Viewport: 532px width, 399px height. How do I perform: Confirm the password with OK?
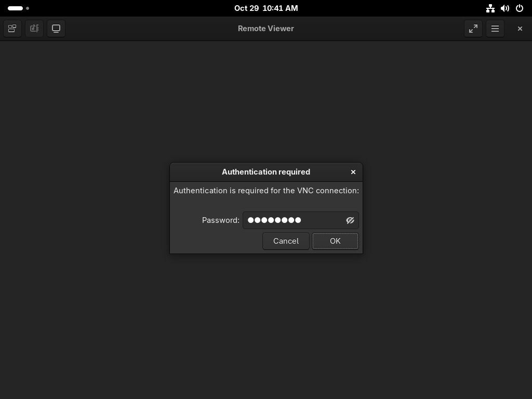(335, 241)
